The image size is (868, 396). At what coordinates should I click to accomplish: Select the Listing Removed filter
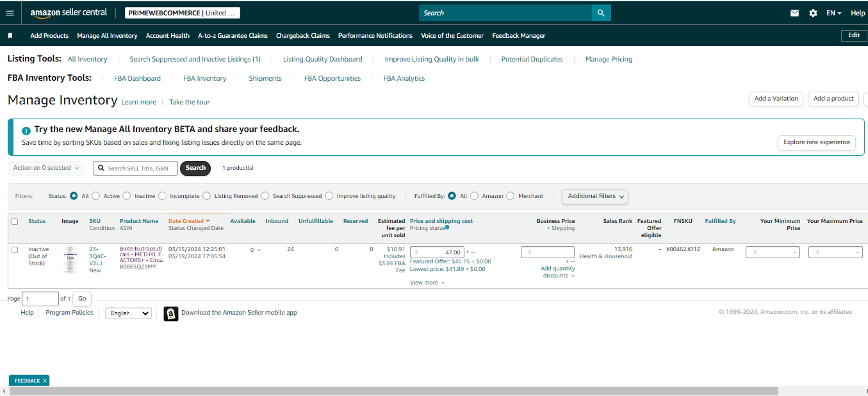207,196
